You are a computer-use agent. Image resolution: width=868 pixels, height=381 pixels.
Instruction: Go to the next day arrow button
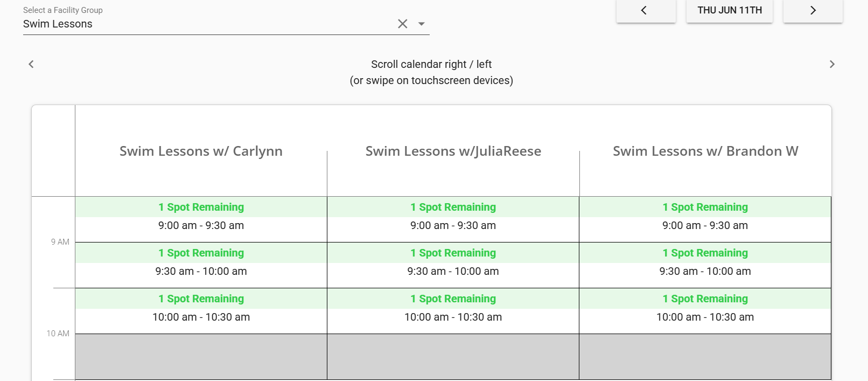(x=813, y=11)
